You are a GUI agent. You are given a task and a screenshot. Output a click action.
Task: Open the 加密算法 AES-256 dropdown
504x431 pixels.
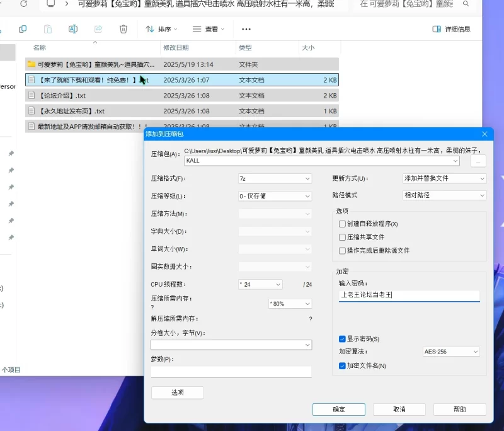click(451, 352)
